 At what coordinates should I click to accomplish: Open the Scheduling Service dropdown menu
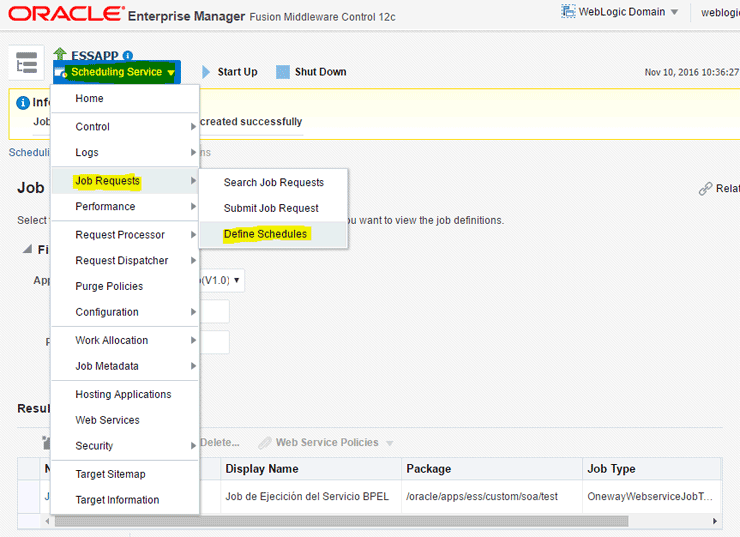117,72
